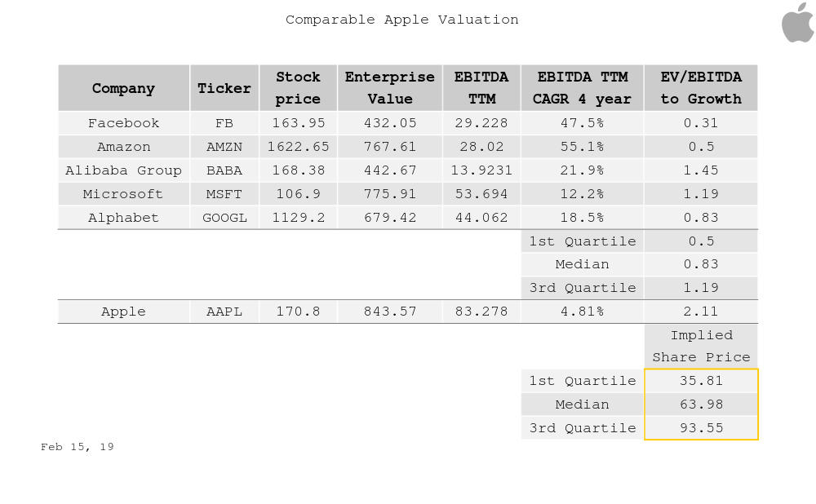Image resolution: width=816 pixels, height=504 pixels.
Task: Select the Ticker column header
Action: 224,88
